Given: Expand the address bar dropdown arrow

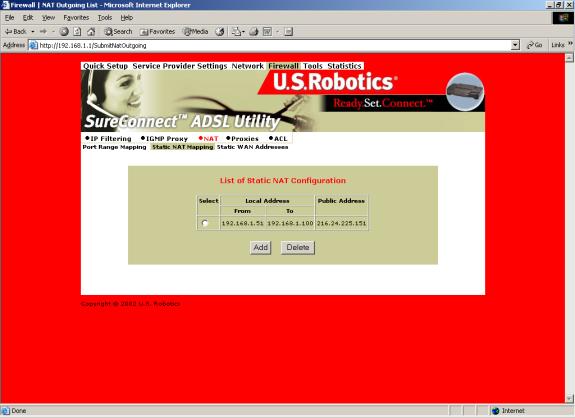Looking at the screenshot, I should 515,45.
